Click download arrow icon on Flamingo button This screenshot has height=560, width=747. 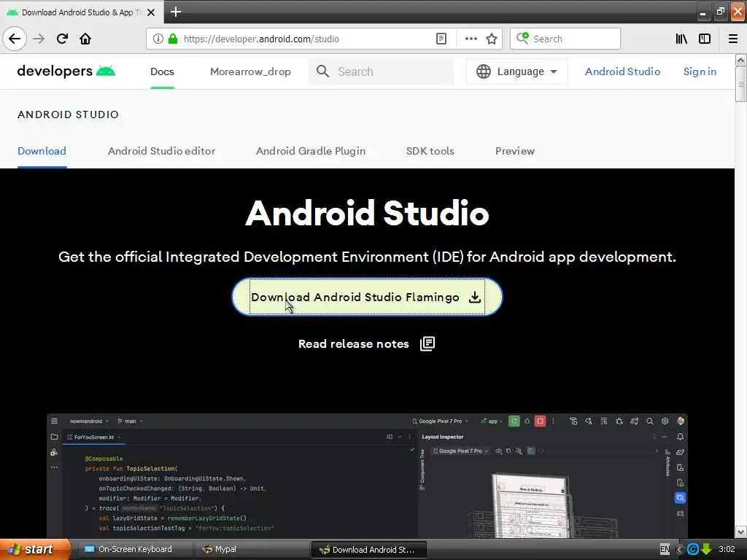[x=474, y=297]
